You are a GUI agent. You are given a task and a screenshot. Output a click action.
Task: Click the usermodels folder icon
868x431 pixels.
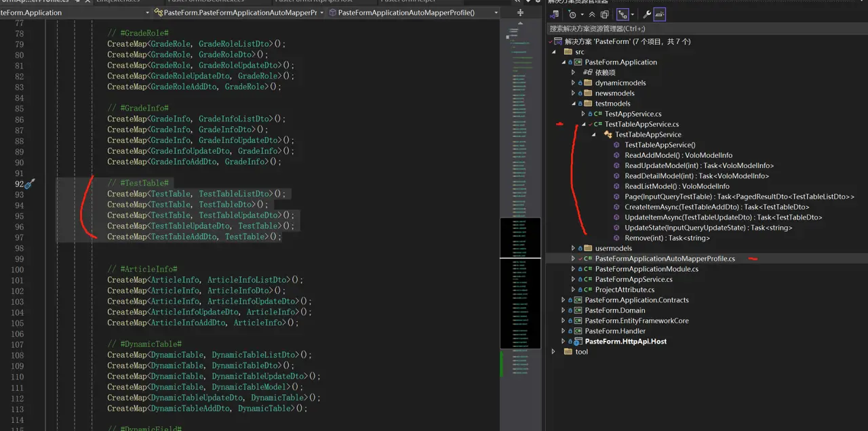[589, 248]
